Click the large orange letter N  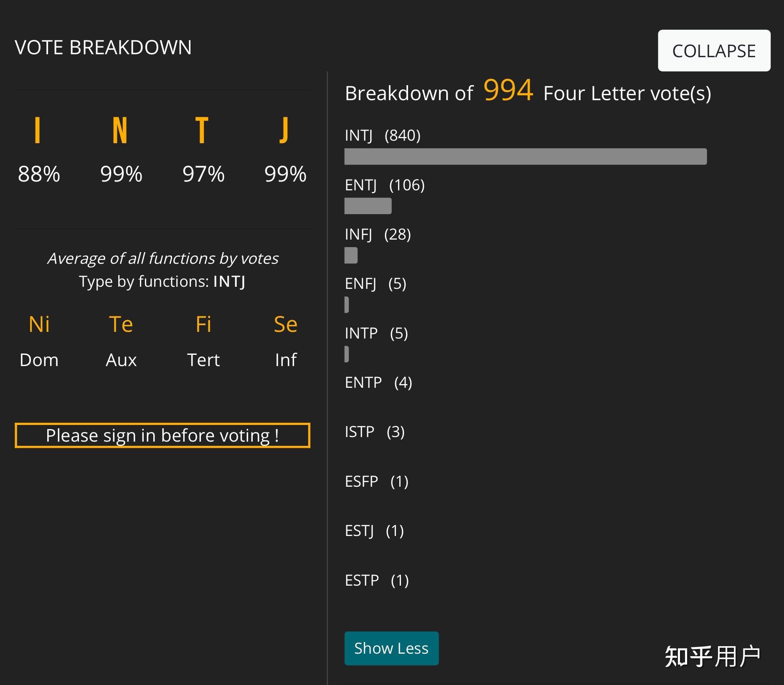tap(120, 130)
